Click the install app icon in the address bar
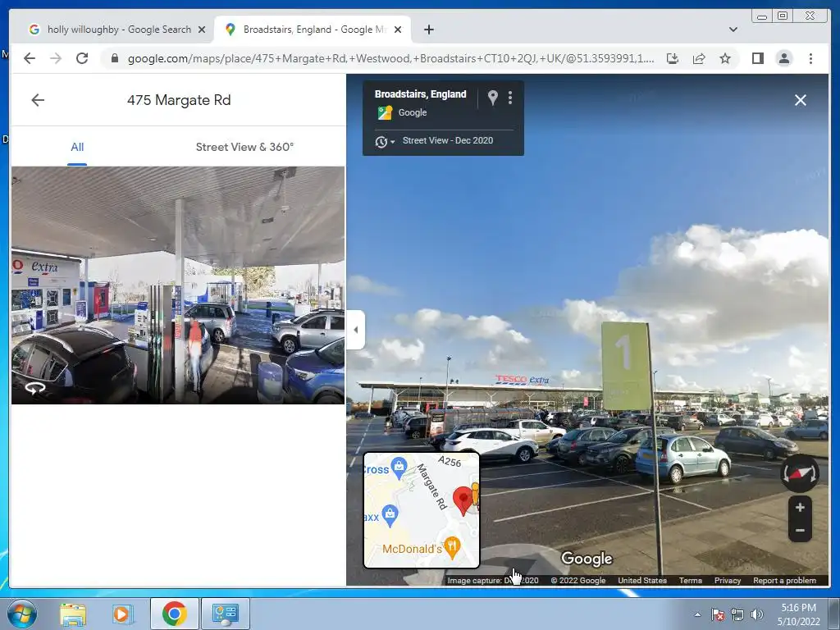840x630 pixels. pyautogui.click(x=673, y=58)
